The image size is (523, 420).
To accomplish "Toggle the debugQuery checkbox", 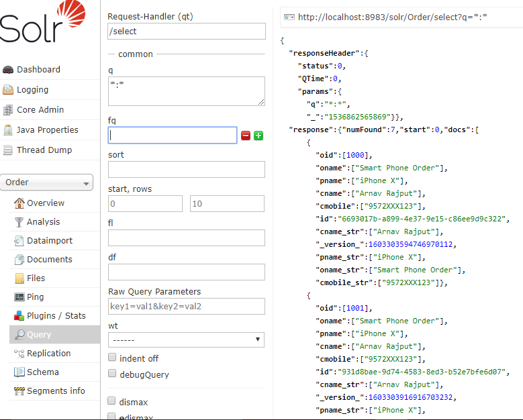I will point(112,374).
